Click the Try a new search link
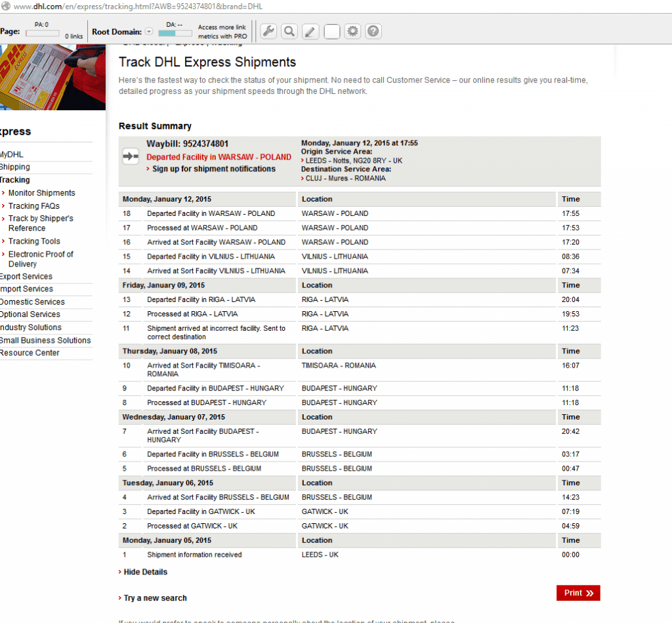Screen dimensions: 672x623 (155, 598)
